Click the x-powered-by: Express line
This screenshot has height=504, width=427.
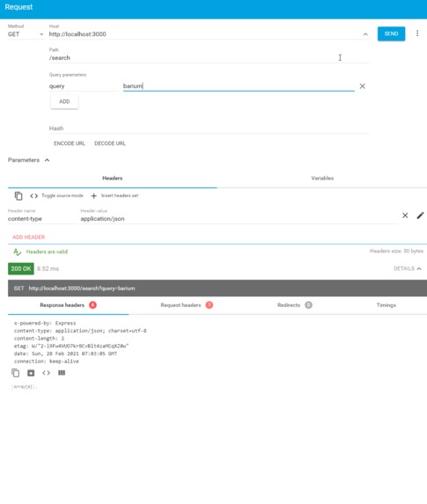pos(45,323)
